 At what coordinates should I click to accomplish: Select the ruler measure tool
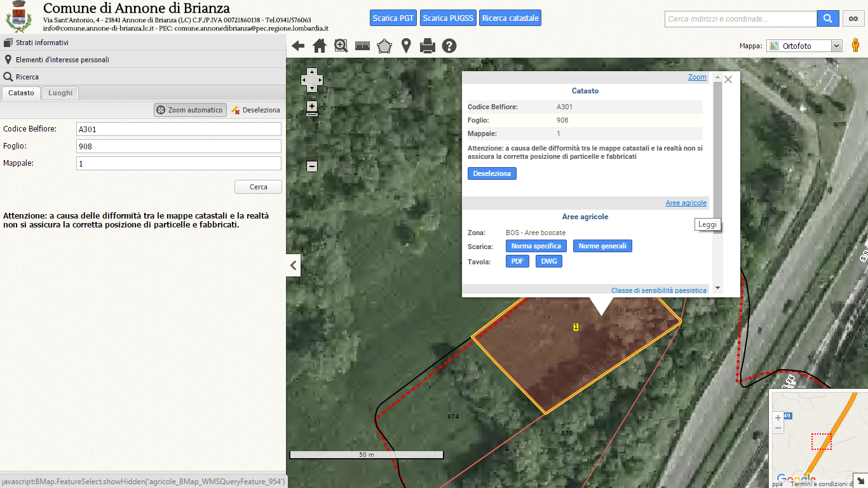coord(363,46)
